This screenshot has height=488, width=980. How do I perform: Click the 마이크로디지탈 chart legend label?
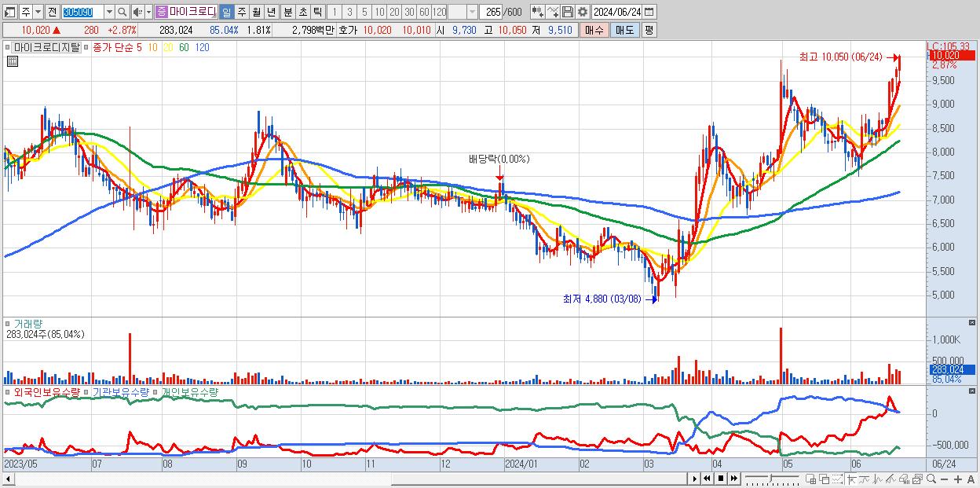pos(46,47)
